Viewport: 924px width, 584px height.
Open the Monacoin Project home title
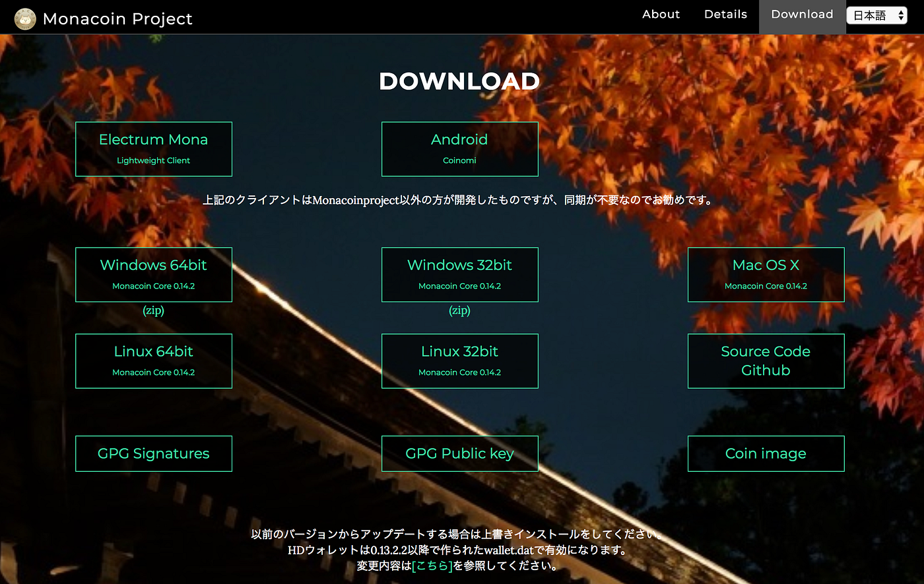tap(117, 18)
